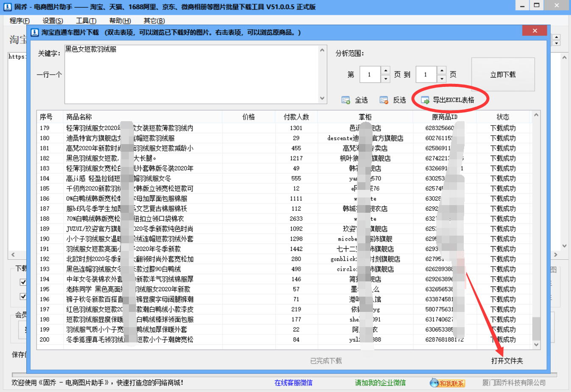Click main window scroll left arrow
Image resolution: width=571 pixels, height=392 pixels.
(13, 255)
